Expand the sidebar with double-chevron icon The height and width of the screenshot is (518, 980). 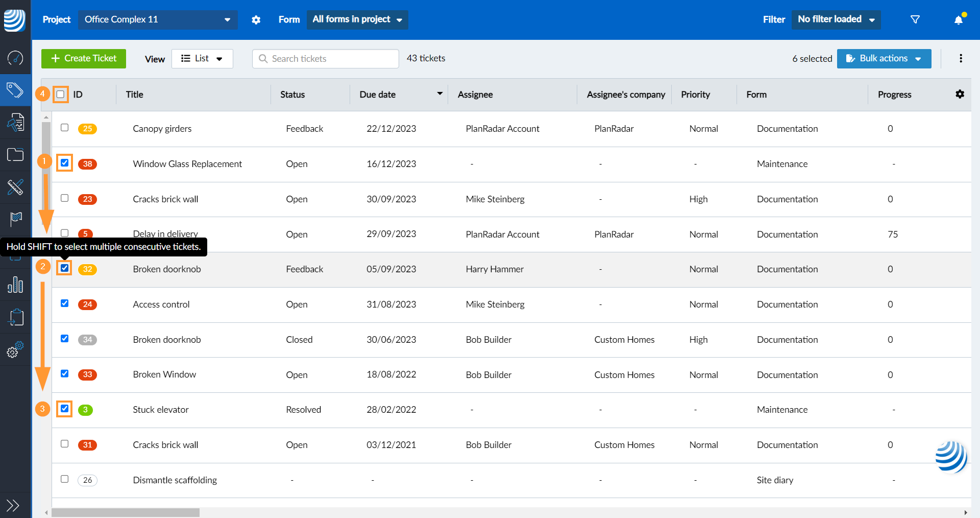(x=13, y=505)
